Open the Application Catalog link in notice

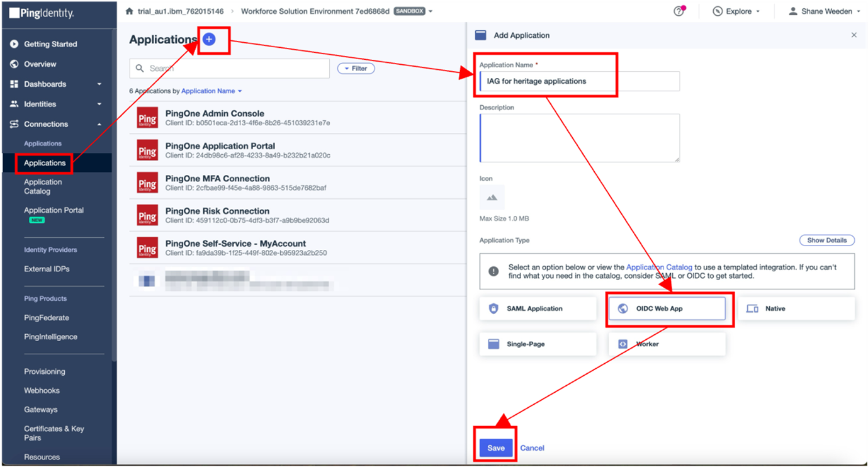pos(659,267)
